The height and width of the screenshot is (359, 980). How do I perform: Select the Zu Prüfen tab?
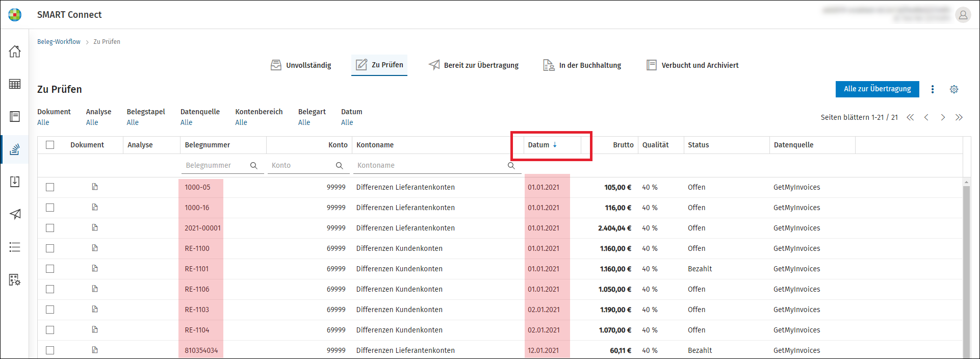tap(379, 65)
